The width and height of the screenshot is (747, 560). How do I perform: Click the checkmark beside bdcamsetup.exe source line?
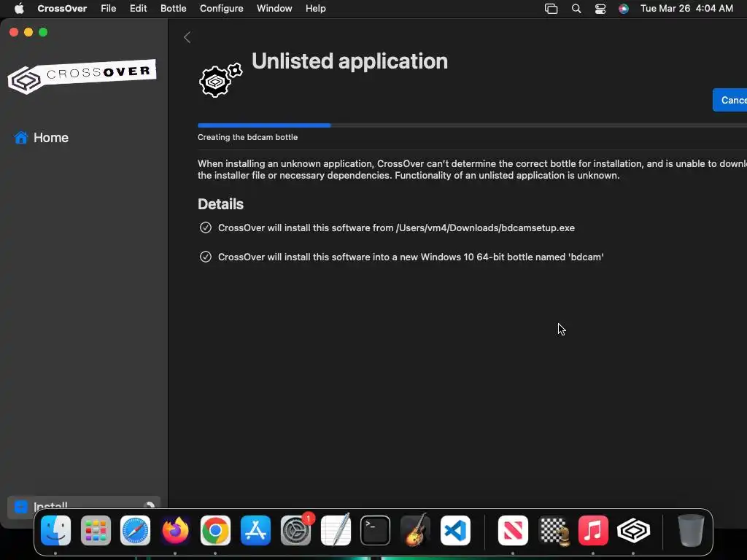tap(205, 227)
